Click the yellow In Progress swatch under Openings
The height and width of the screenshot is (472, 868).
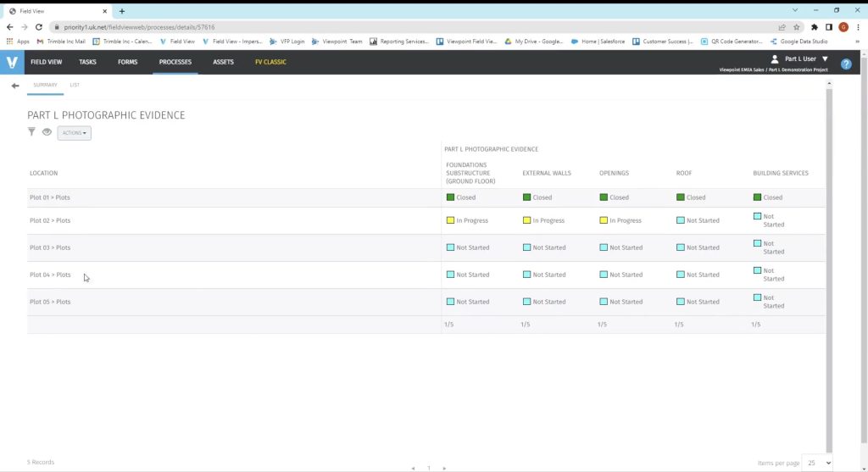click(x=604, y=220)
